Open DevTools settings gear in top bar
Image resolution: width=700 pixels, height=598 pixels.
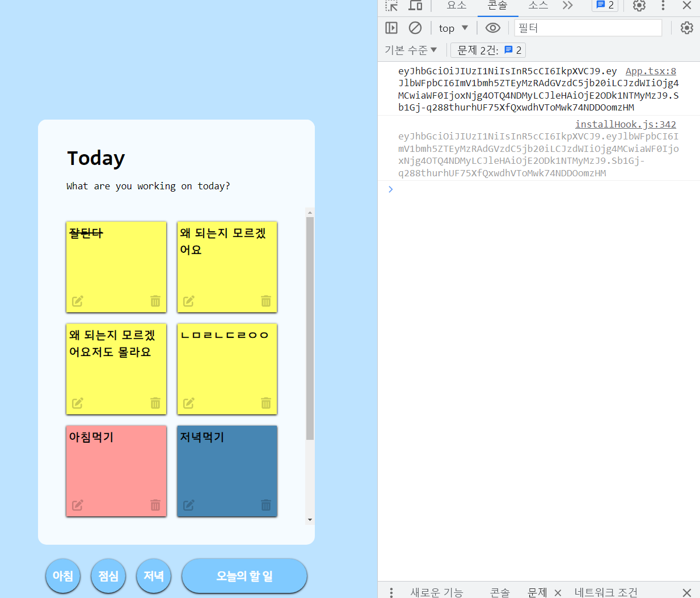(x=639, y=6)
